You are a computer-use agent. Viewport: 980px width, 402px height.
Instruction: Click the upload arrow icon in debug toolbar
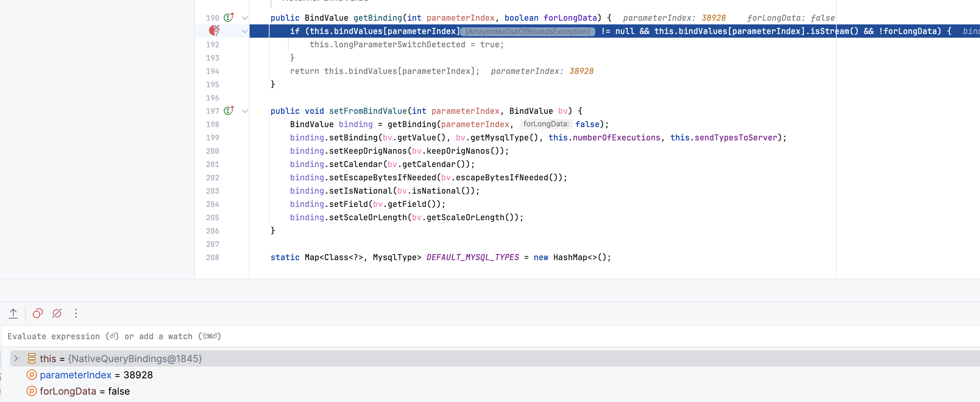pos(13,313)
